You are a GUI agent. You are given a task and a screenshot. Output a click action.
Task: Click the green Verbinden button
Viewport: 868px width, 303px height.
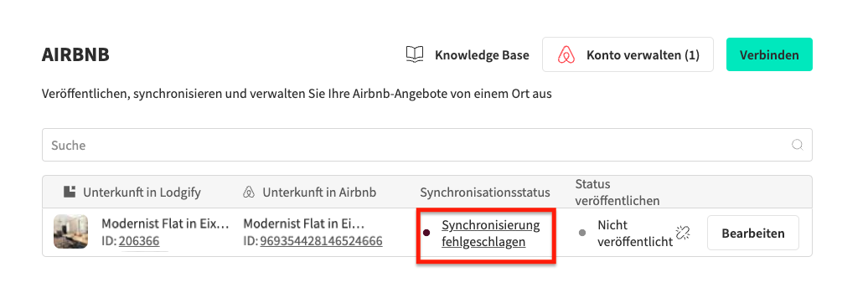tap(769, 54)
